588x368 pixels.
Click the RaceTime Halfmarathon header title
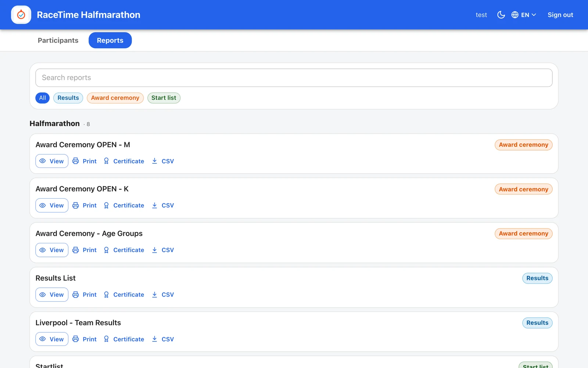(89, 15)
